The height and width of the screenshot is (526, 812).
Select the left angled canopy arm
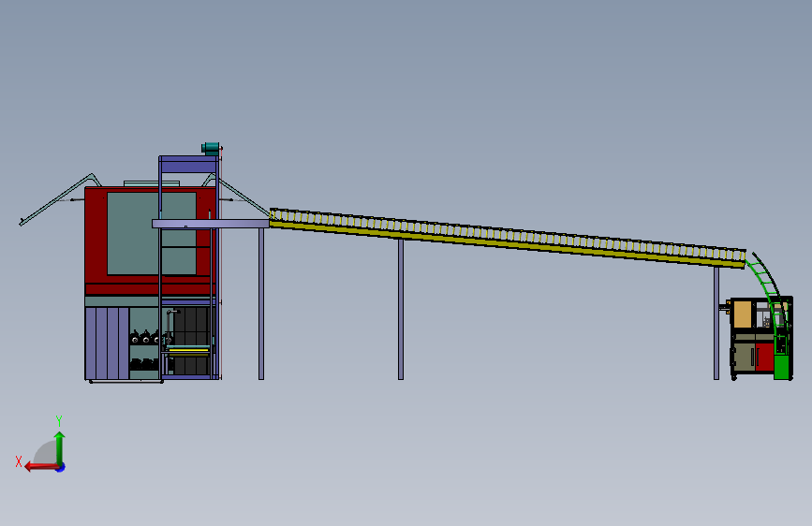(58, 199)
